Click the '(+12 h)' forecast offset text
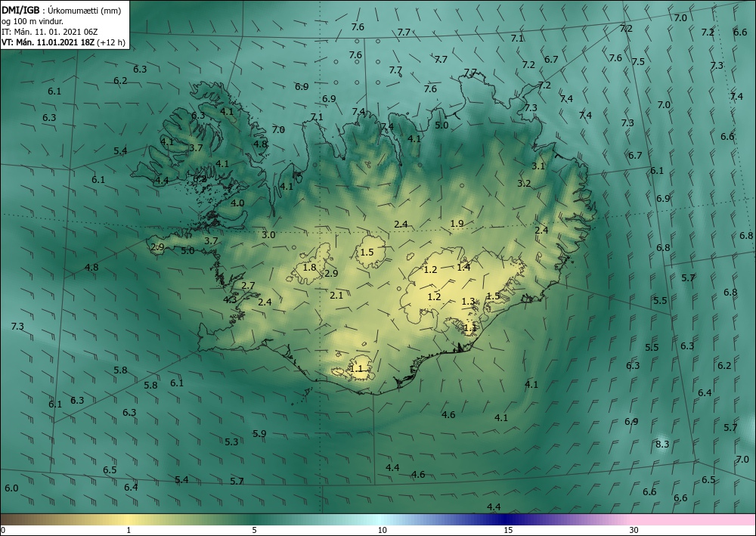756x536 pixels. click(x=111, y=42)
